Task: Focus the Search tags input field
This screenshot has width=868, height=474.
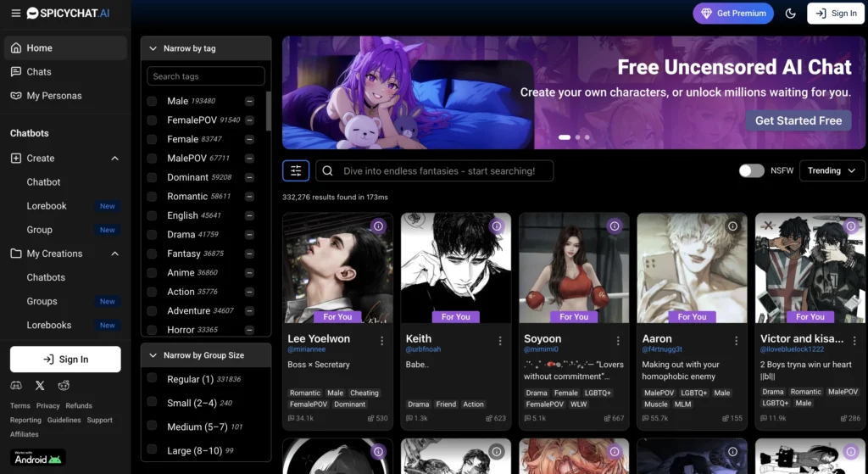Action: click(206, 76)
